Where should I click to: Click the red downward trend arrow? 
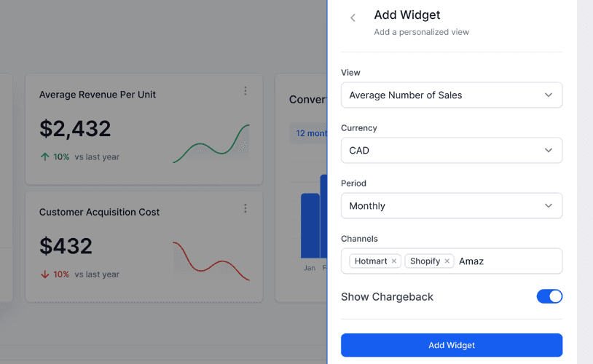pyautogui.click(x=44, y=274)
